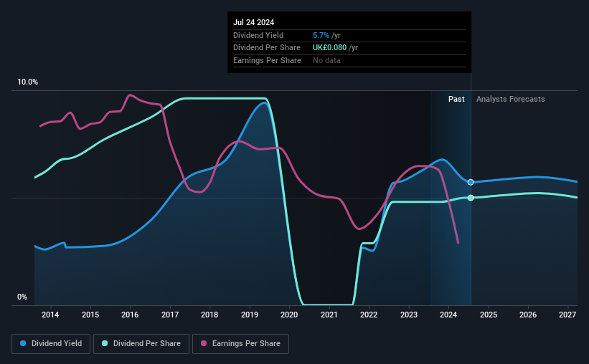Viewport: 589px width, 364px height.
Task: Click the Analysts Forecasts label
Action: coord(511,99)
